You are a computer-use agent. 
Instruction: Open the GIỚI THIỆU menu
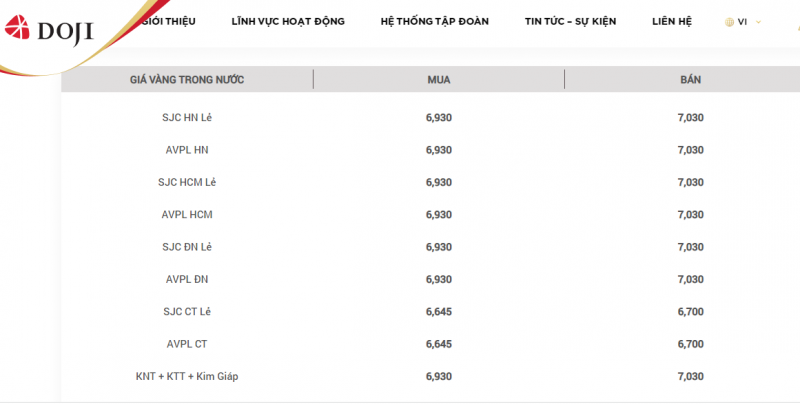click(168, 21)
